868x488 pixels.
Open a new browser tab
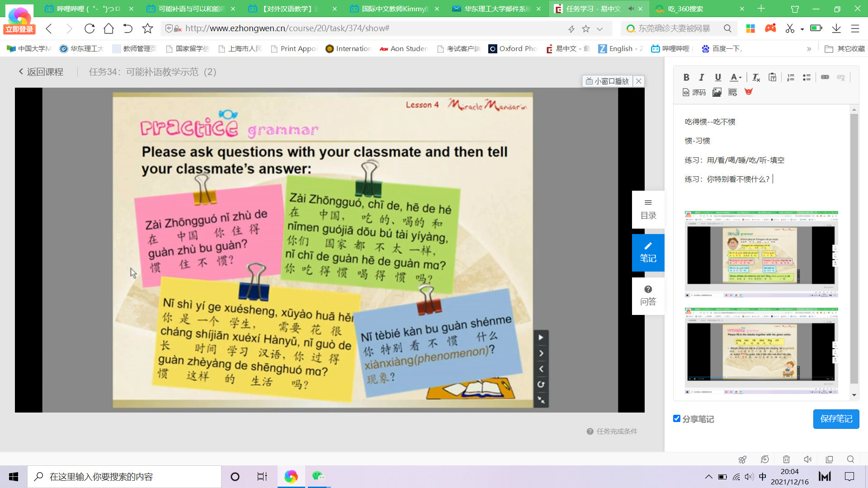click(761, 9)
